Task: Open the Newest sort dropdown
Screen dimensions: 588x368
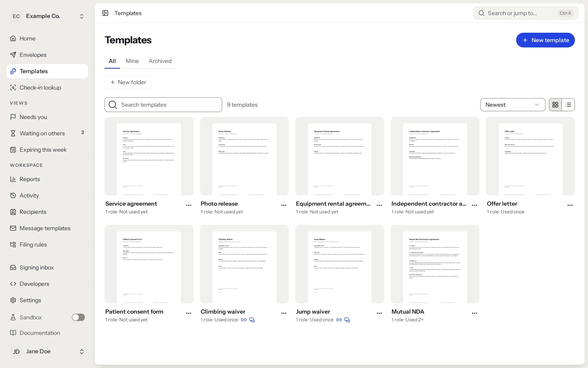Action: [x=513, y=105]
